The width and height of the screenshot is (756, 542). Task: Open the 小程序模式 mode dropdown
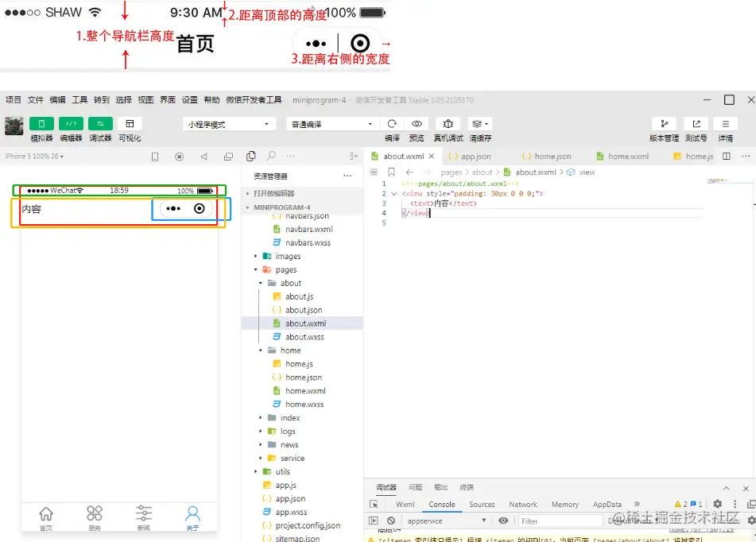(228, 124)
